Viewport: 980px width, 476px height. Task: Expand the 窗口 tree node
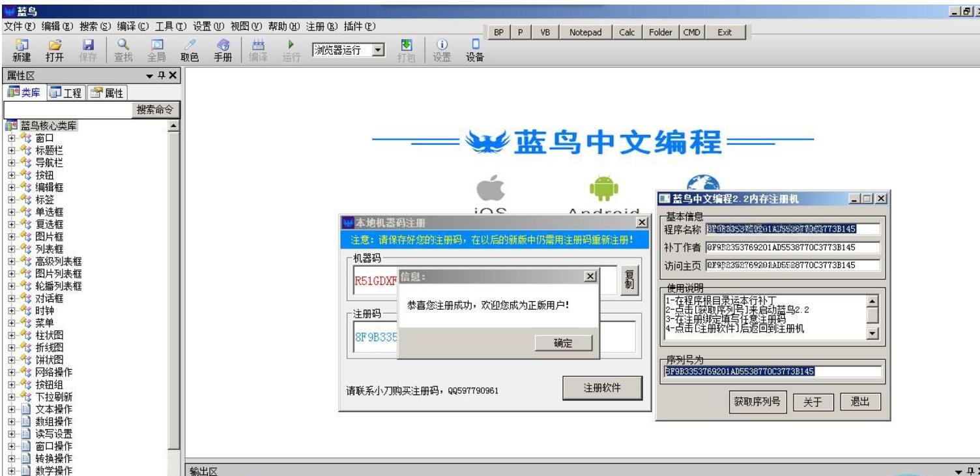point(10,138)
